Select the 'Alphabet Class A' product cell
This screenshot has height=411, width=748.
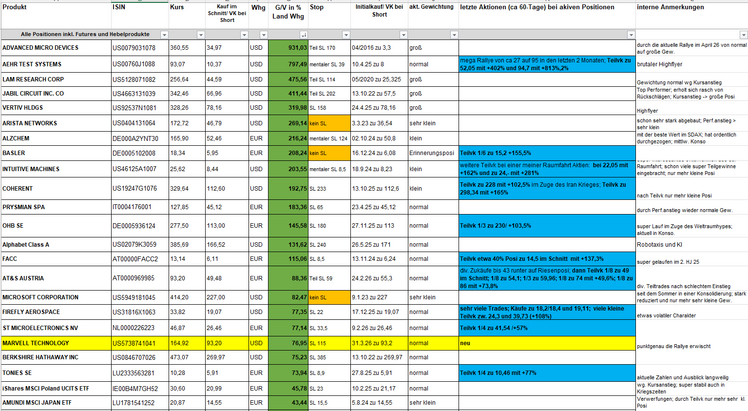pyautogui.click(x=56, y=245)
